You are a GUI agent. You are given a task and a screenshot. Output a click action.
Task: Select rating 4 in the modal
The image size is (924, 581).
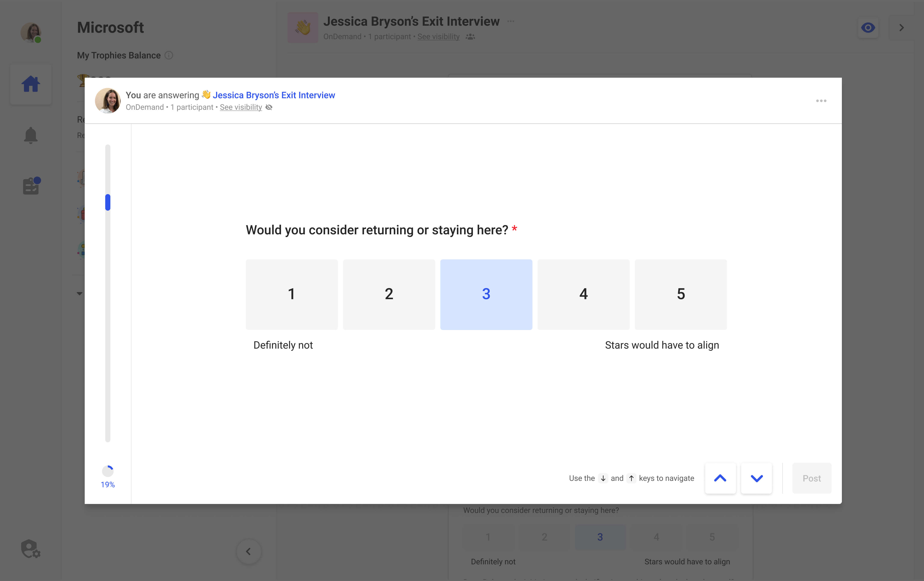(583, 294)
